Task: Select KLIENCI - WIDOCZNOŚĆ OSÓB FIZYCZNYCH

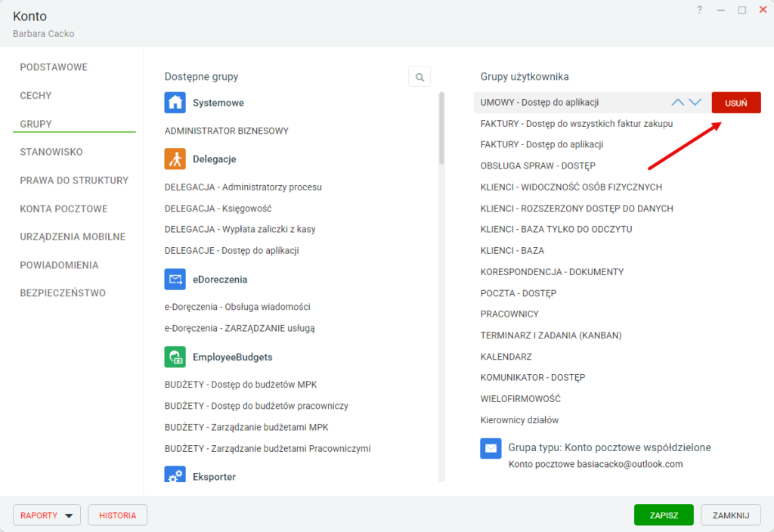Action: [x=571, y=187]
